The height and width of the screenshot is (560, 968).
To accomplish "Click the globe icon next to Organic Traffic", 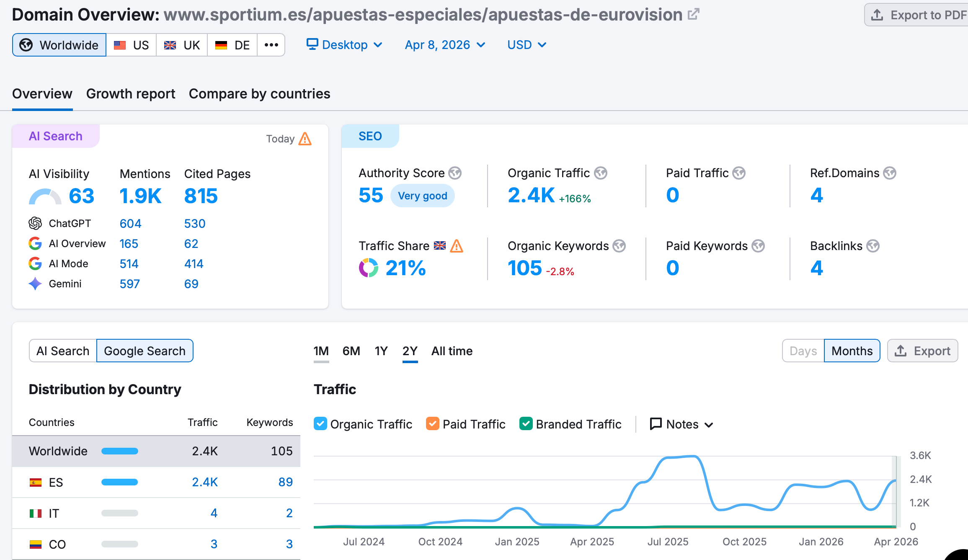I will (x=601, y=173).
